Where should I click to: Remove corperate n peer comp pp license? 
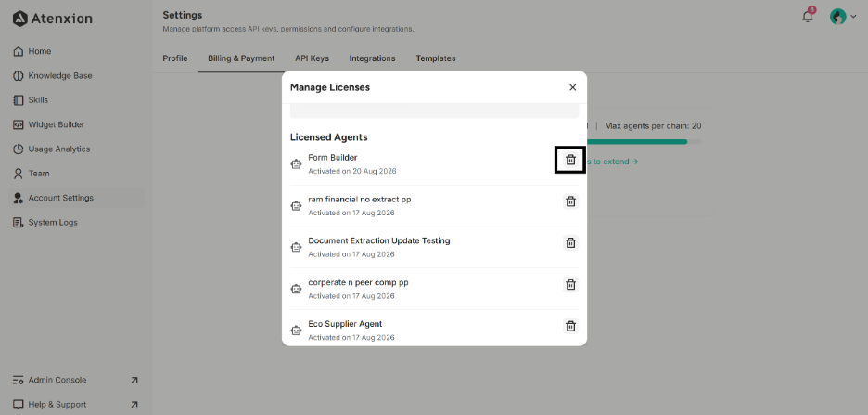click(570, 285)
